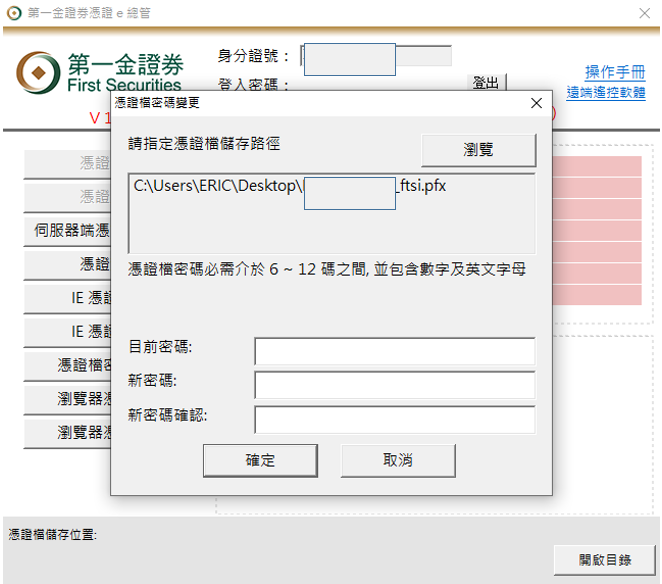Click into the 新密碼 field
Image resolution: width=662 pixels, height=584 pixels.
tap(394, 385)
